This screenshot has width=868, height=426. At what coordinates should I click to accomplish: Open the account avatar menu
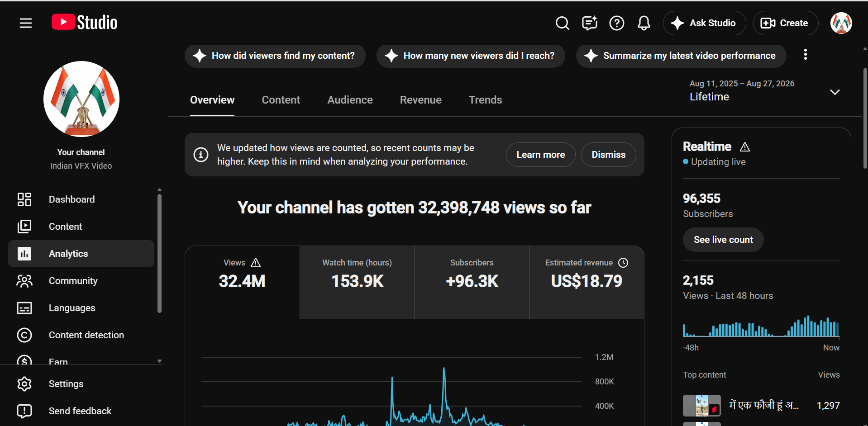point(841,23)
